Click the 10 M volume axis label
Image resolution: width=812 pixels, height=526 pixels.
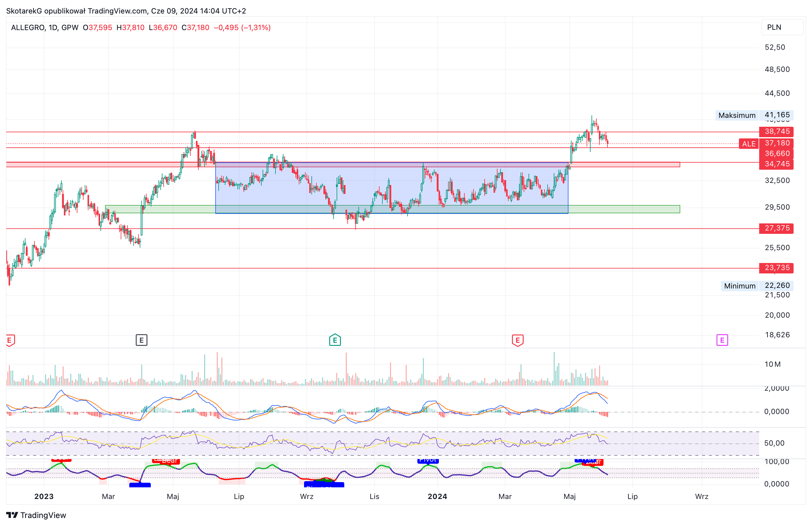(772, 364)
